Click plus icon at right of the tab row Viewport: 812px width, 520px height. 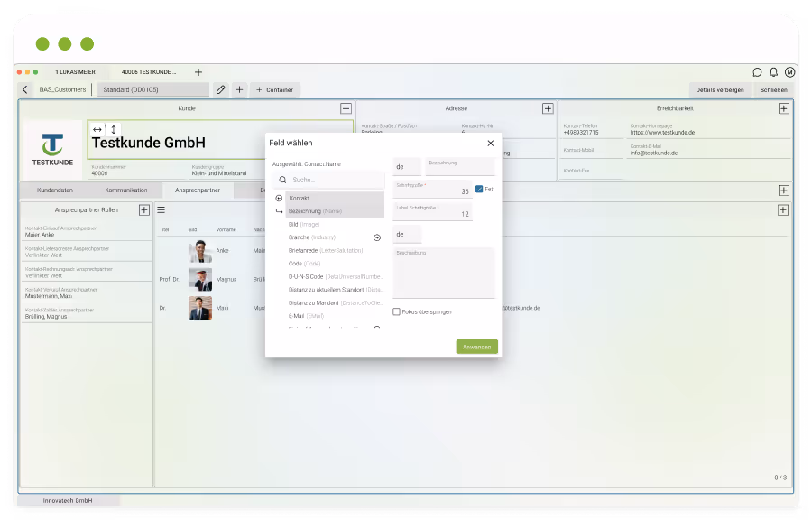(x=783, y=190)
